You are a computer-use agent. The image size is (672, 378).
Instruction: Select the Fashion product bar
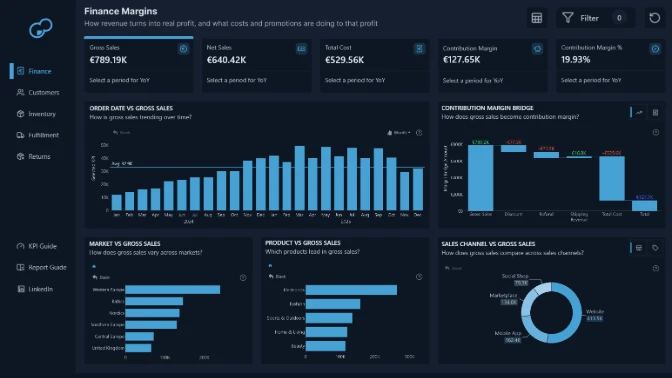333,304
